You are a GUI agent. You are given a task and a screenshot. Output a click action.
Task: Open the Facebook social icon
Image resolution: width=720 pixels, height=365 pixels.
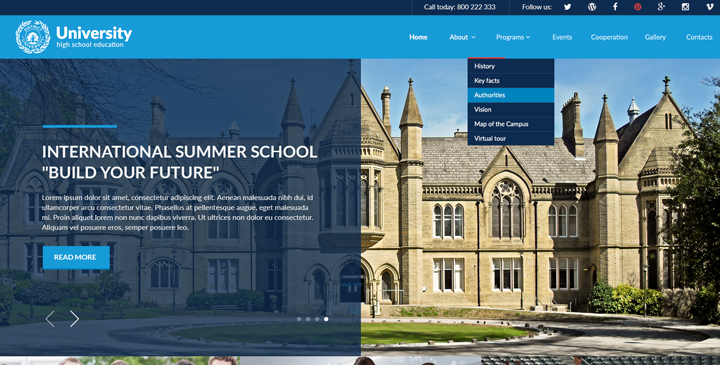(x=615, y=7)
